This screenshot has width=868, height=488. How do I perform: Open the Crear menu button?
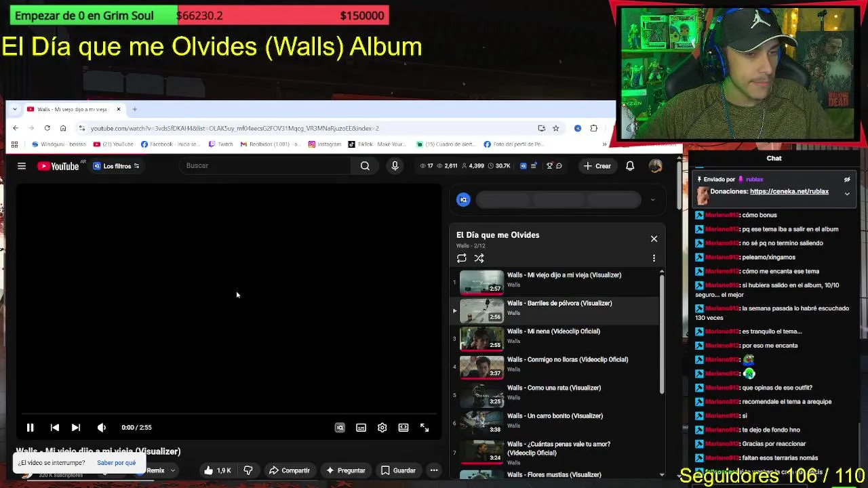coord(597,166)
